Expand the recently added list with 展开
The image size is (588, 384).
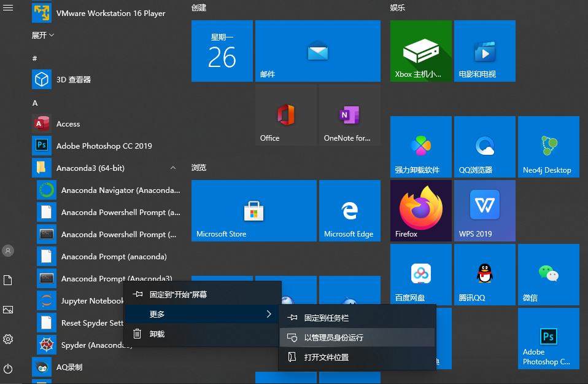[x=43, y=35]
